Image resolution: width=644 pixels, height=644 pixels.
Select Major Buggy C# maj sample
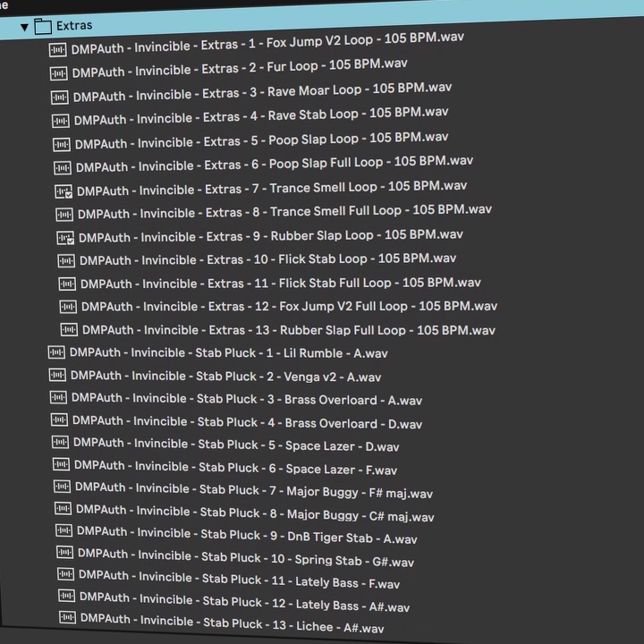[255, 514]
